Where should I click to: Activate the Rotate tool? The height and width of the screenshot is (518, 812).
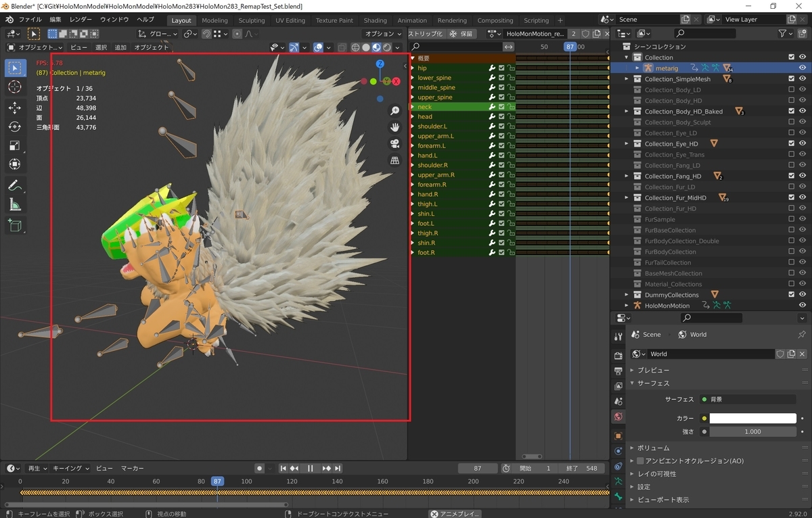15,126
